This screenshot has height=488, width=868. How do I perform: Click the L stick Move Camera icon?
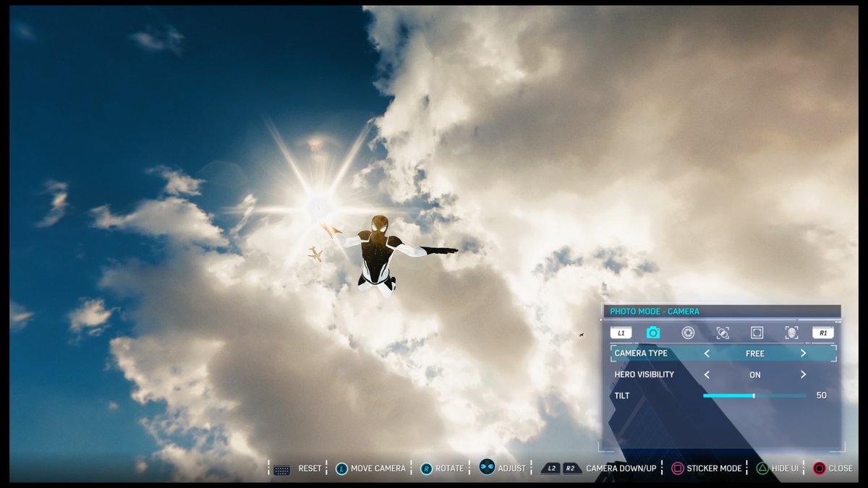tap(341, 468)
